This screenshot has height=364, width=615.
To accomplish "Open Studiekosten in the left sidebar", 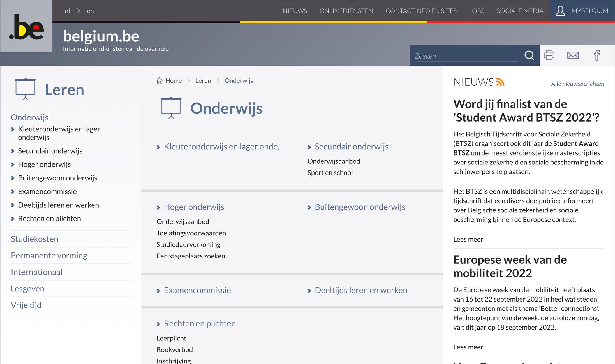I will 34,239.
